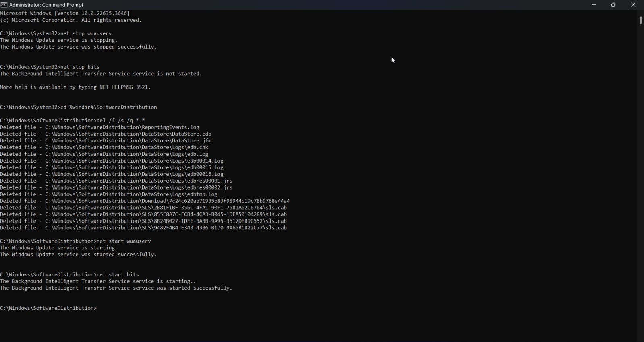The image size is (644, 342).
Task: Click 'Background Intelligent Transfer Service service was started successfully'
Action: click(116, 288)
